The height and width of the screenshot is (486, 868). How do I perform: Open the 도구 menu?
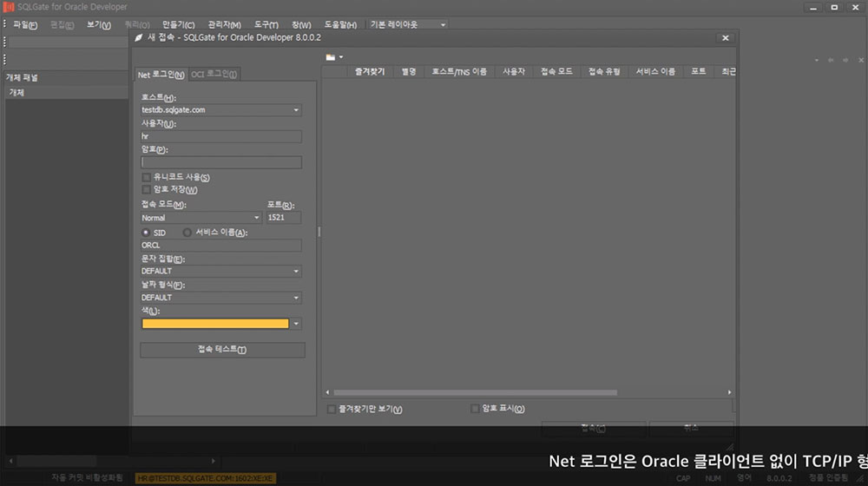266,25
